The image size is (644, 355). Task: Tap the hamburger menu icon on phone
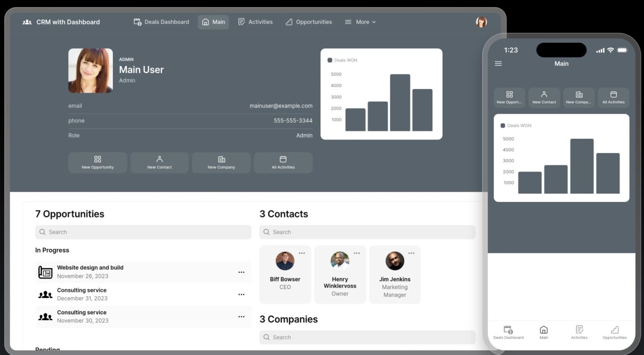pyautogui.click(x=498, y=64)
